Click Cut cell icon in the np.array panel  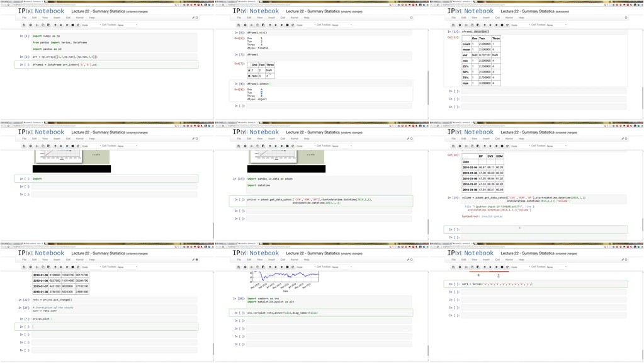tap(37, 25)
